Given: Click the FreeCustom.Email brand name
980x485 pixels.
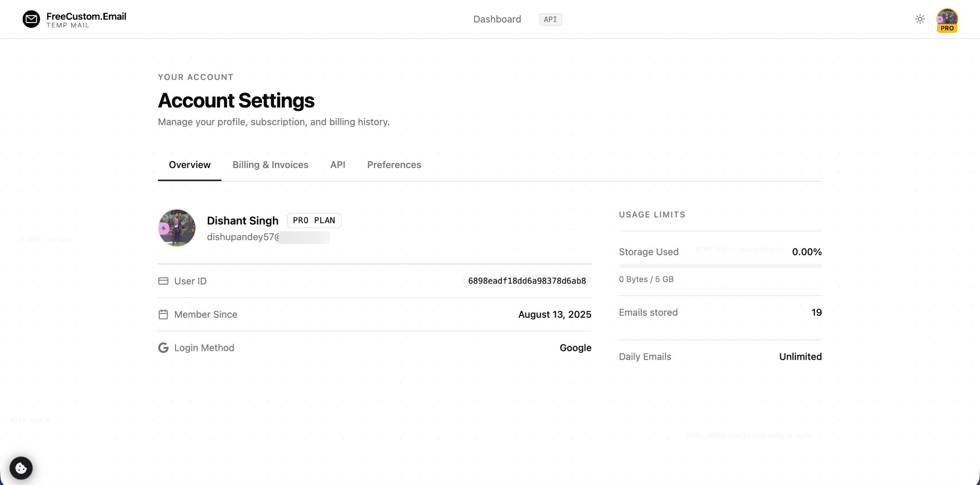Looking at the screenshot, I should coord(86,16).
